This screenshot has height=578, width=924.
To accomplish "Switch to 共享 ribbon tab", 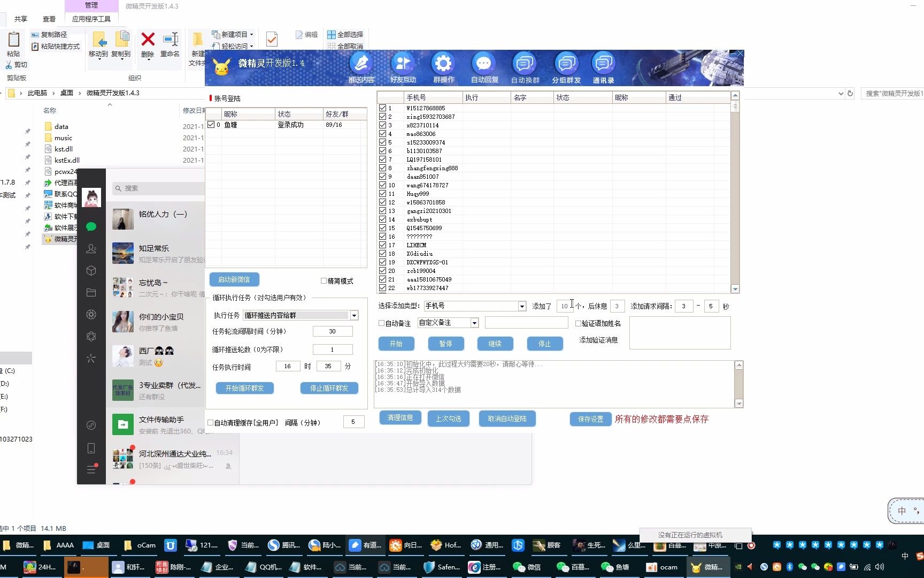I will (21, 19).
